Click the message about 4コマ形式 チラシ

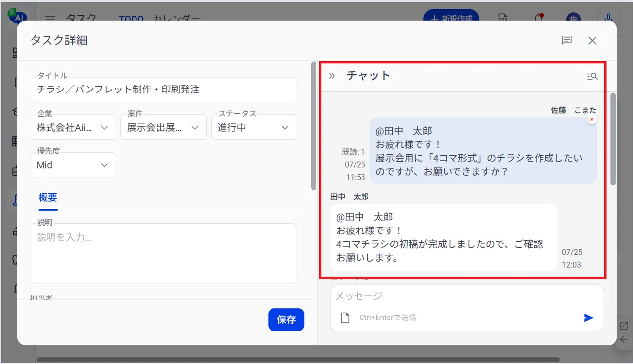(x=483, y=151)
